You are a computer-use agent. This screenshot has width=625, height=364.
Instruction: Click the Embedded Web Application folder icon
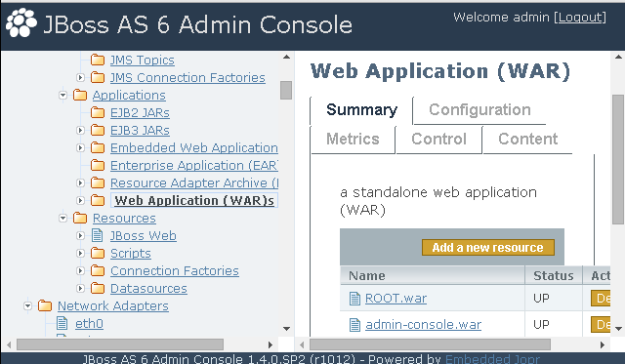click(x=98, y=147)
